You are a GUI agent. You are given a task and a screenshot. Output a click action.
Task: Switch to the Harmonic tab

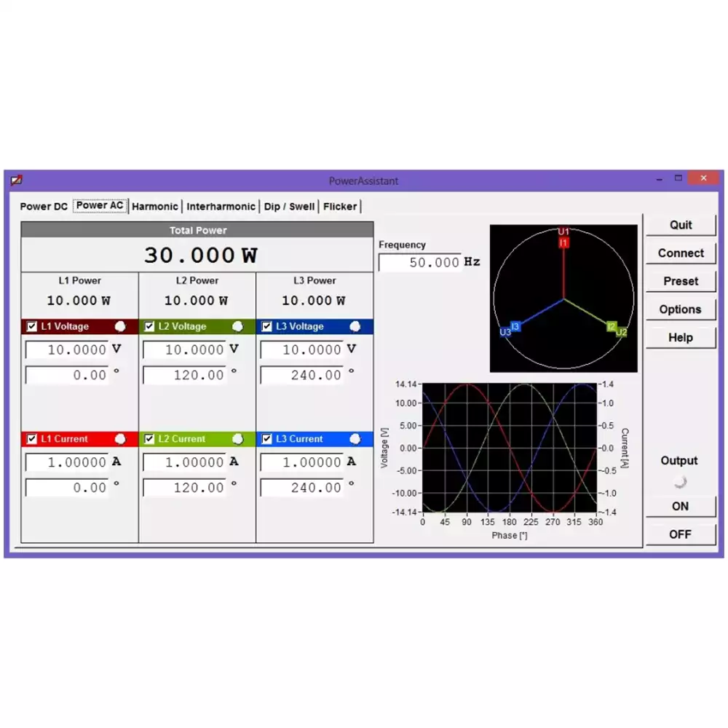[x=154, y=207]
